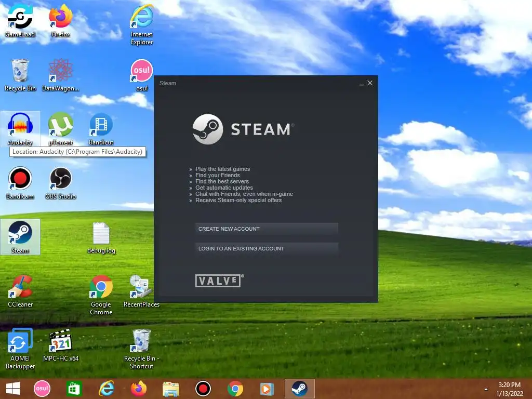Click 'Find your Friends' text in Steam
The width and height of the screenshot is (532, 399).
pyautogui.click(x=218, y=175)
